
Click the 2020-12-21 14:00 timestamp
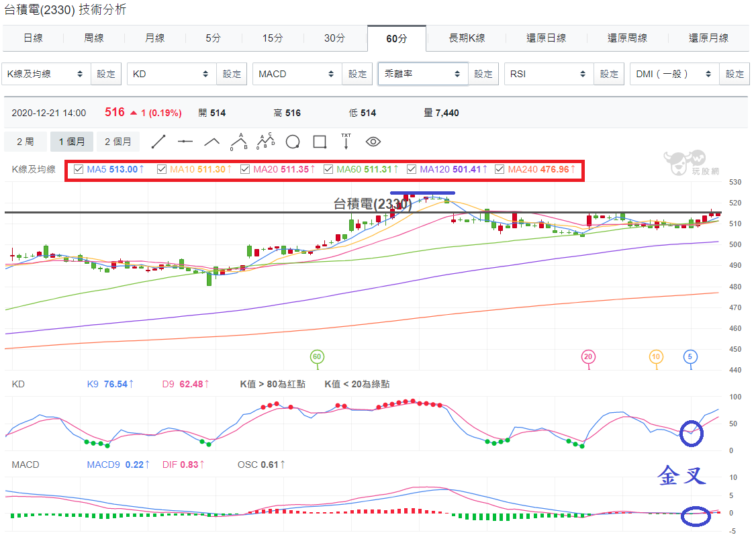pyautogui.click(x=49, y=113)
